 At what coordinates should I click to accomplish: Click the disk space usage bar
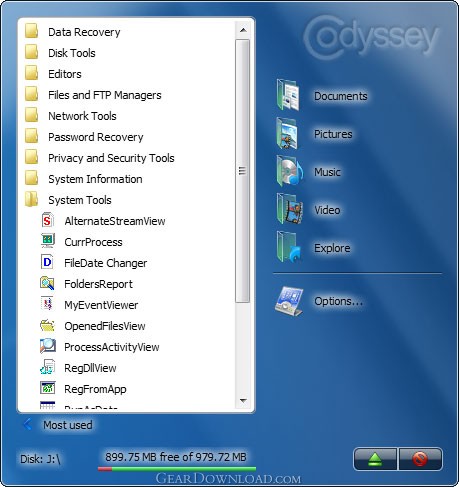point(177,469)
